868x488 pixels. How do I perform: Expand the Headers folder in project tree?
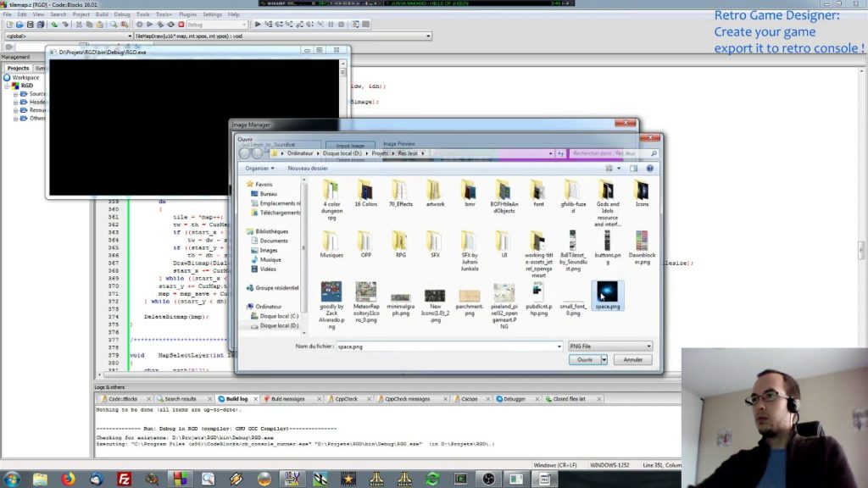click(15, 103)
